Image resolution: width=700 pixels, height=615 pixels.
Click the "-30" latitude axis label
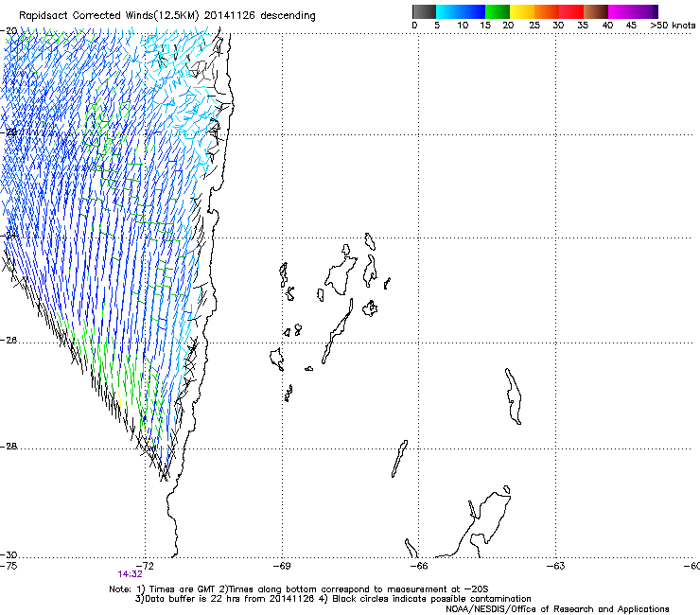(x=9, y=554)
